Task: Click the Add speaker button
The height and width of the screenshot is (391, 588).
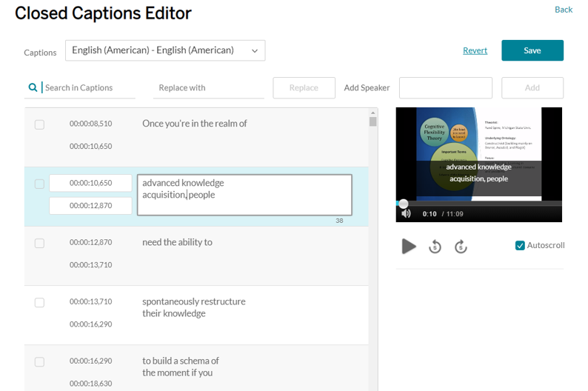Action: [532, 87]
